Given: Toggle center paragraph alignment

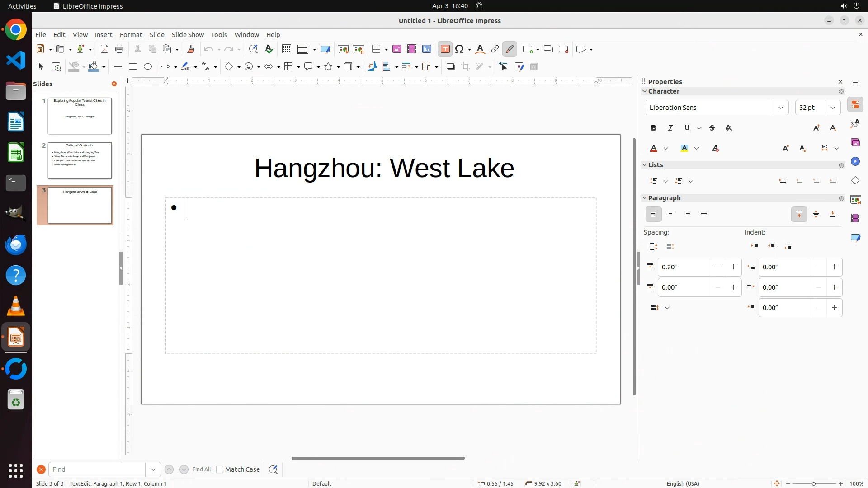Looking at the screenshot, I should tap(670, 215).
